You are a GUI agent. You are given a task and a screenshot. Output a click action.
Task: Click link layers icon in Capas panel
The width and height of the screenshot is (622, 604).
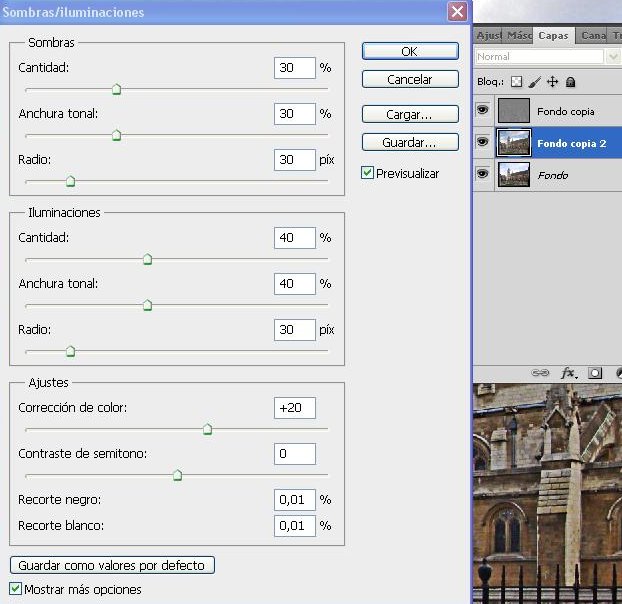(540, 372)
